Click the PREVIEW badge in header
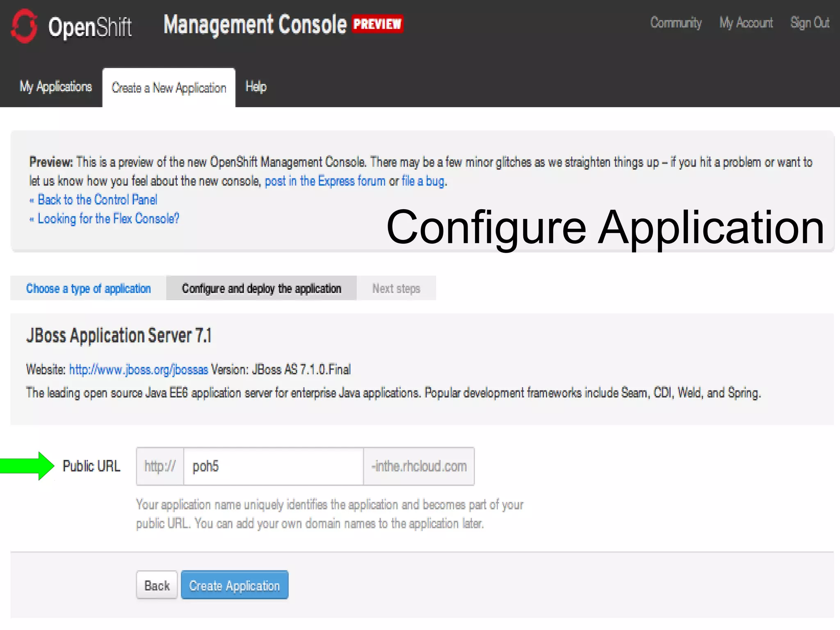Viewport: 840px width, 630px height. tap(377, 24)
